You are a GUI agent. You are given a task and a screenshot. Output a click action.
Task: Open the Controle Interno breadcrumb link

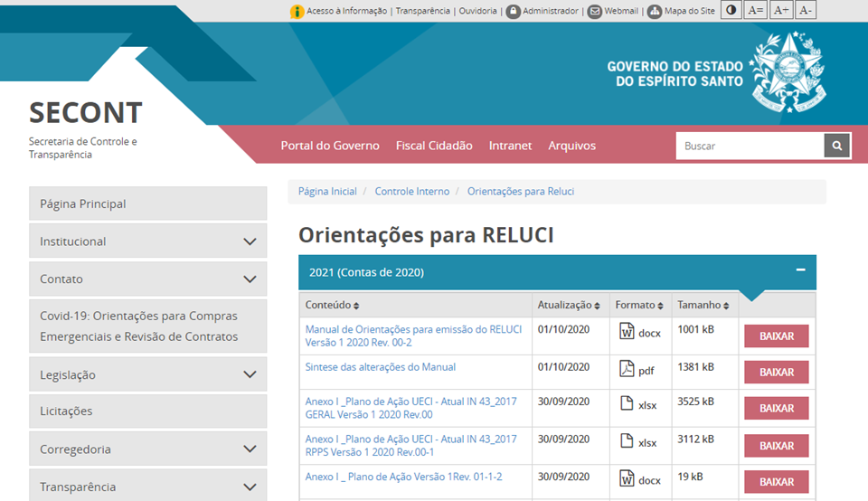411,192
